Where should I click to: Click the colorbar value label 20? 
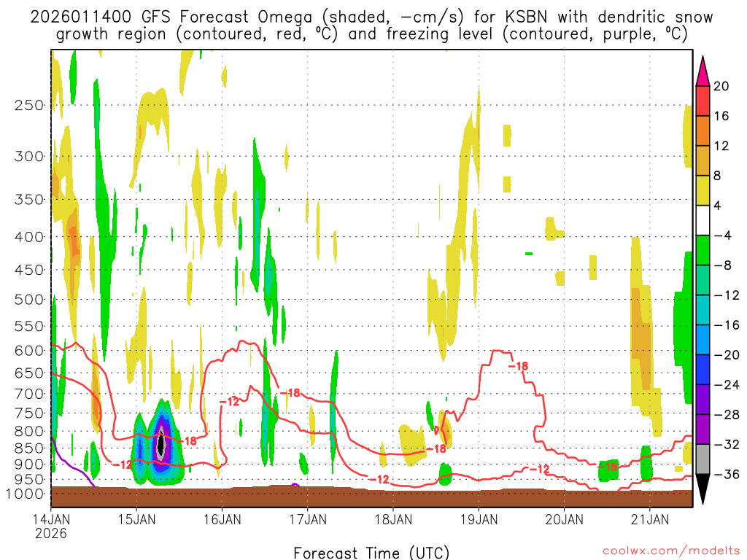click(x=721, y=86)
